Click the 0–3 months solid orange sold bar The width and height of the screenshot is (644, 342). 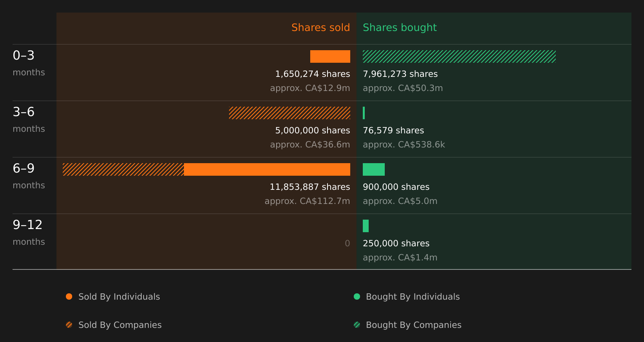pos(330,56)
